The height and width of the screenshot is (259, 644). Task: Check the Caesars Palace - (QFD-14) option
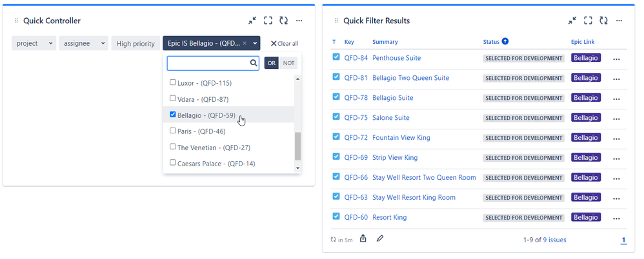pyautogui.click(x=172, y=162)
